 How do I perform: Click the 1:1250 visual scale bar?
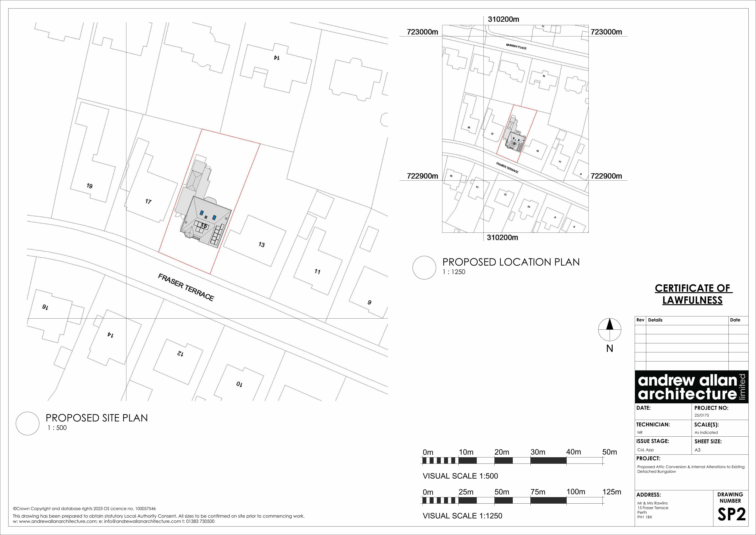tap(512, 500)
